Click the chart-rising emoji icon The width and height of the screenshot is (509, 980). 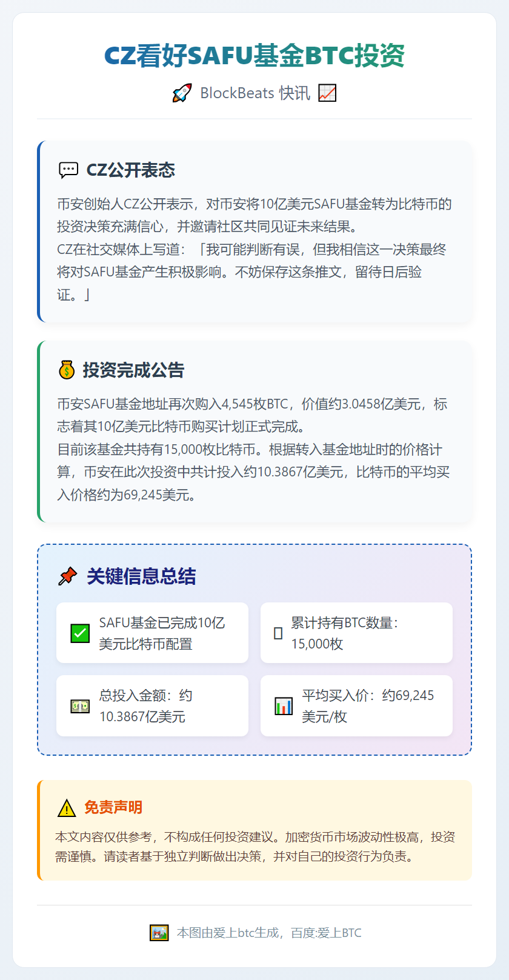point(327,93)
